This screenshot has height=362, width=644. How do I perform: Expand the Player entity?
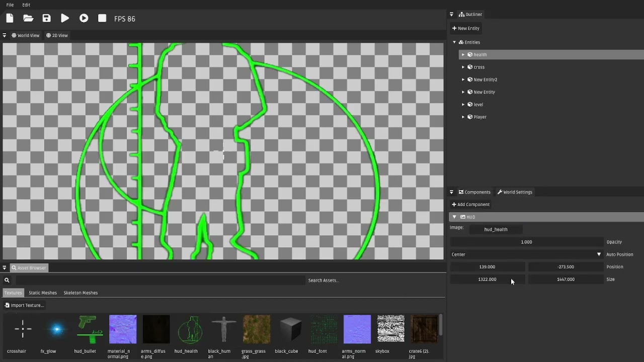[x=463, y=117]
